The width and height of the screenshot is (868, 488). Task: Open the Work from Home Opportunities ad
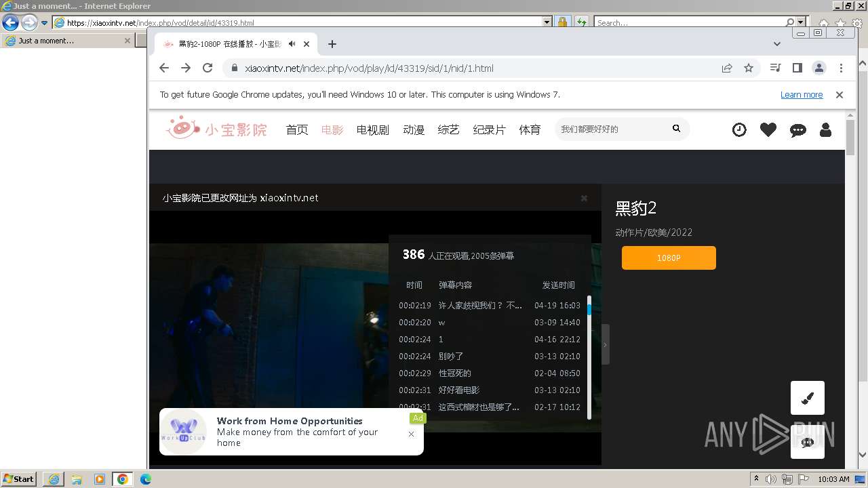tap(292, 432)
